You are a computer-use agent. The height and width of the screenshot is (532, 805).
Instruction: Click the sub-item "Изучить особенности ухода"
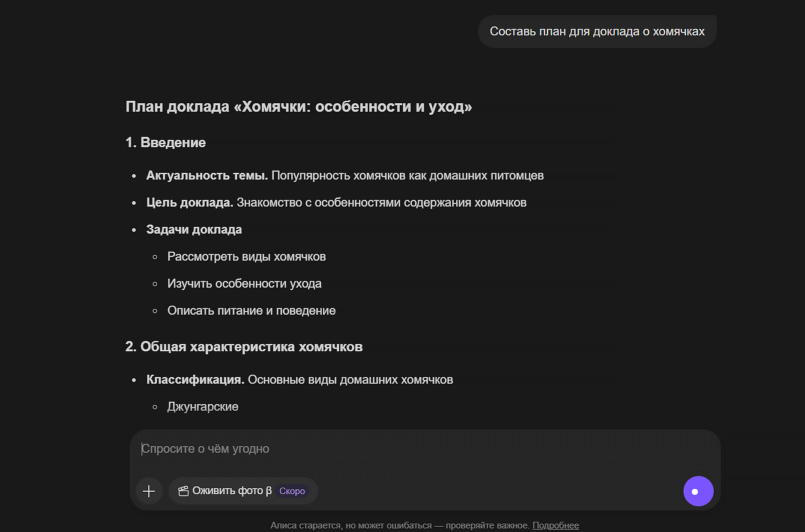pos(244,283)
